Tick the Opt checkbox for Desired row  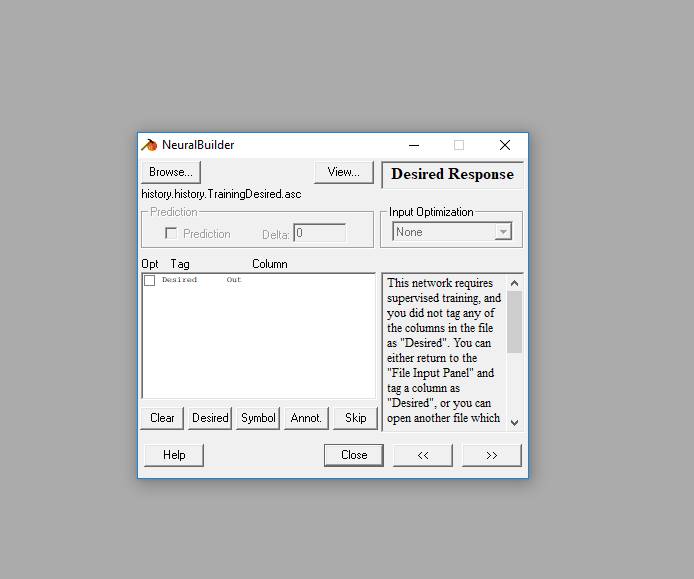(x=149, y=280)
